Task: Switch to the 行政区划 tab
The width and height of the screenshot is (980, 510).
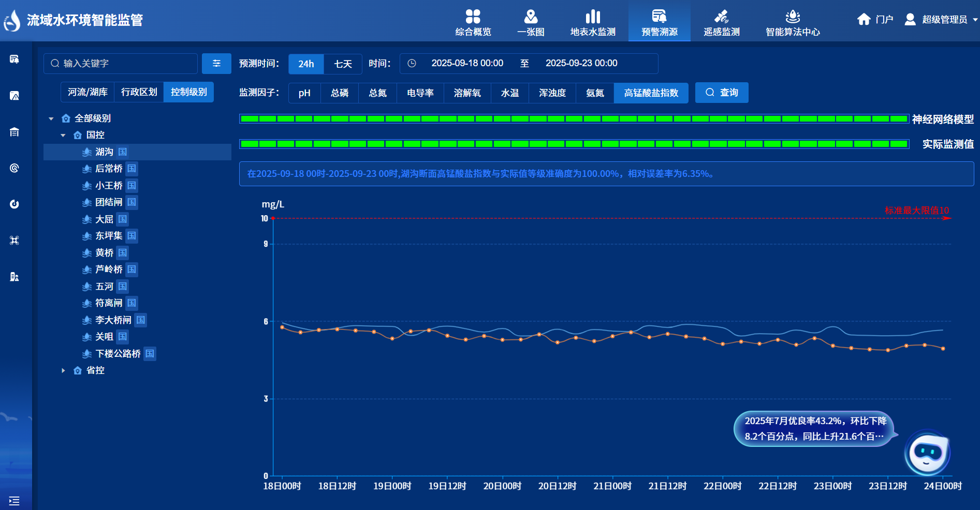Action: [x=139, y=92]
